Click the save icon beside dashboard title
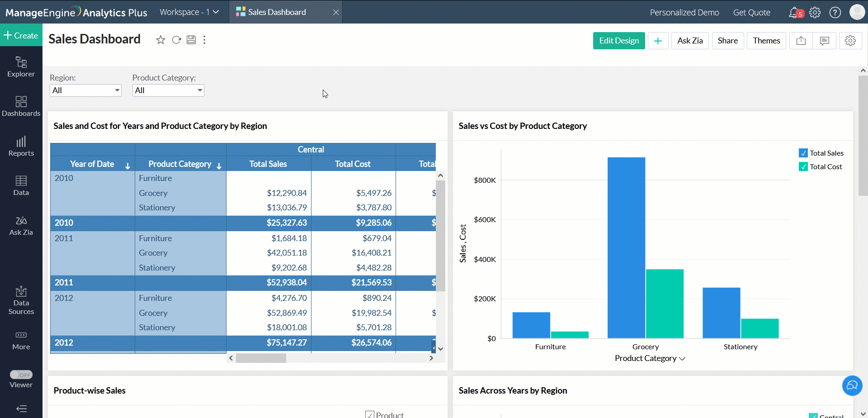Viewport: 868px width, 418px height. [x=191, y=40]
